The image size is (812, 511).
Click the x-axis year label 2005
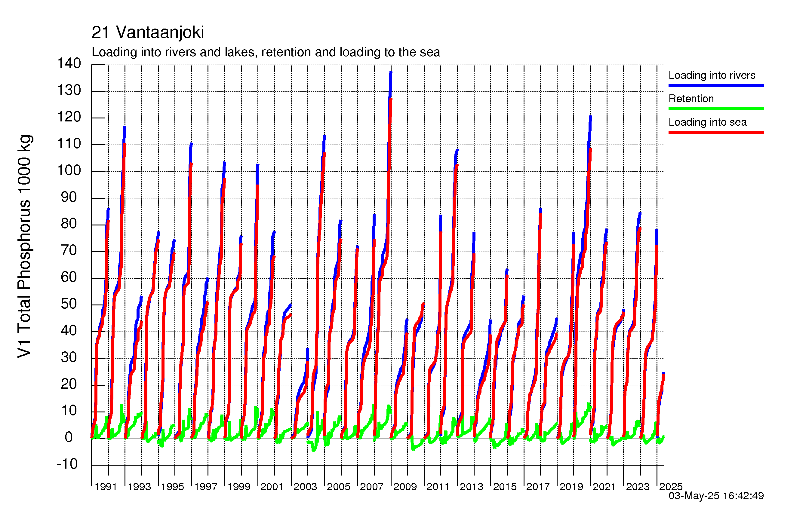click(x=339, y=487)
